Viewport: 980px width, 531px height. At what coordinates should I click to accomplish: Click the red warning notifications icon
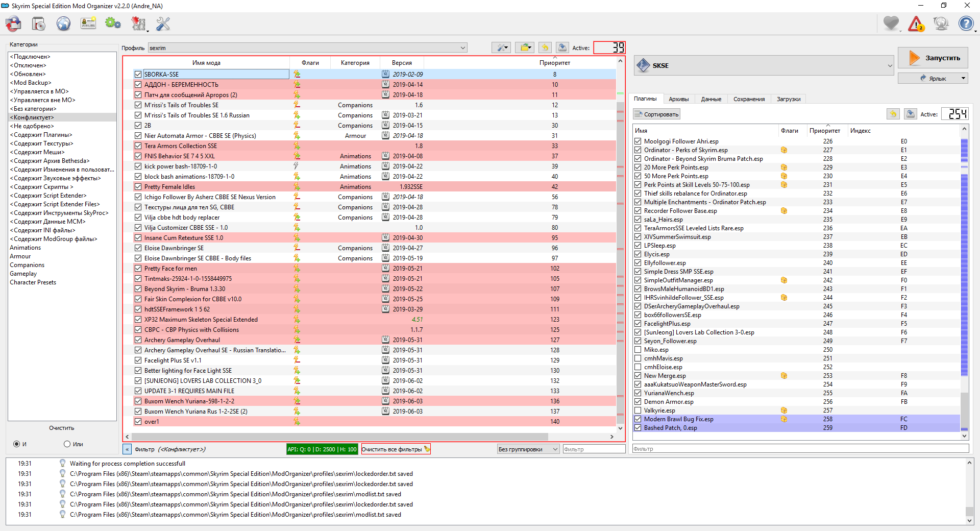916,24
